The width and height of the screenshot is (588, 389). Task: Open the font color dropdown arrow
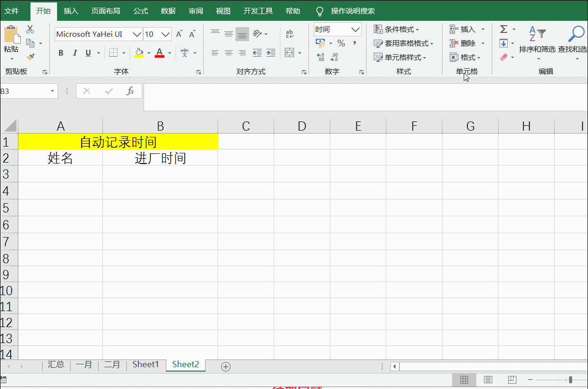click(170, 53)
